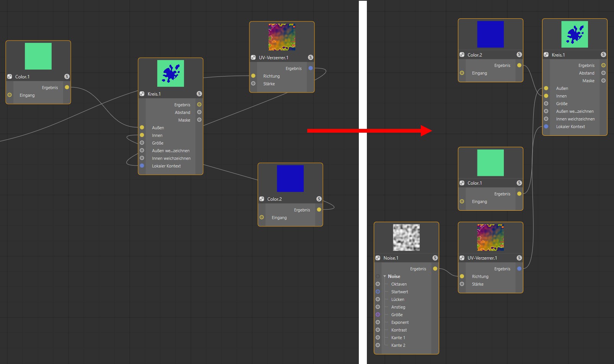Click Richtung input port of right-graph UV-Verzerrer.1
This screenshot has width=614, height=364.
(462, 276)
